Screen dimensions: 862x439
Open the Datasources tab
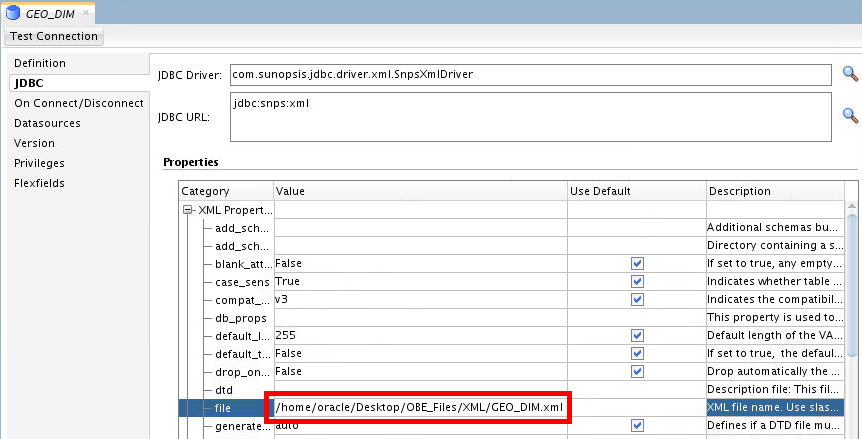click(47, 123)
